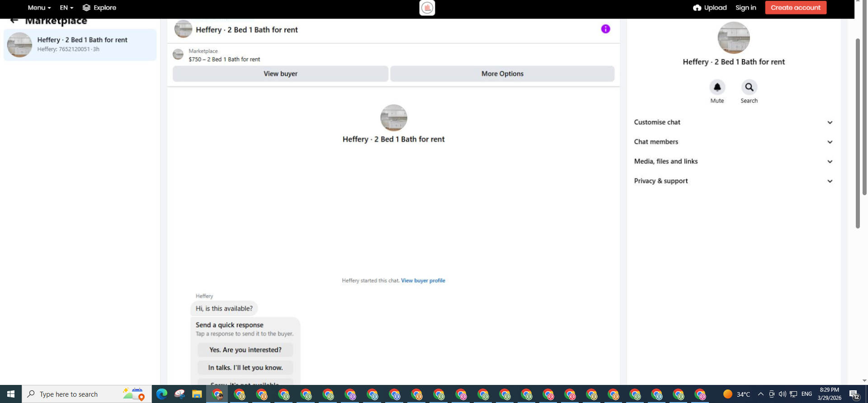The height and width of the screenshot is (403, 868).
Task: Click the large avatar in the right info panel
Action: (734, 38)
